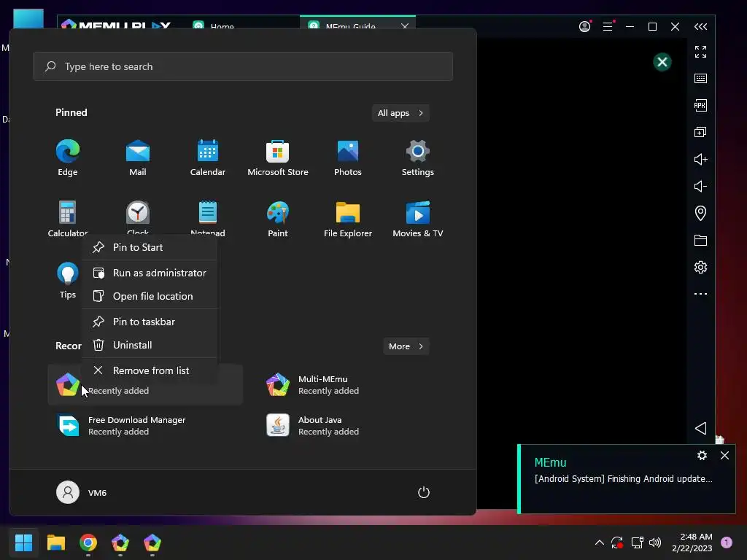
Task: Close the green X overlay in MEmu
Action: coord(662,62)
